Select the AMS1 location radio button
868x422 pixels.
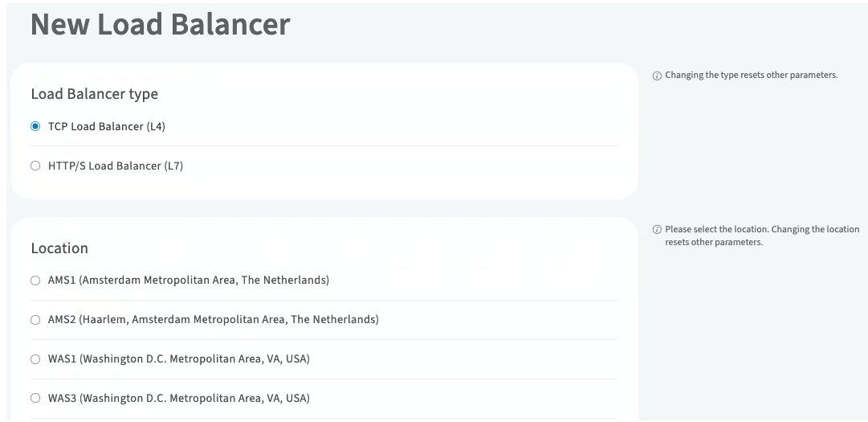(x=35, y=281)
